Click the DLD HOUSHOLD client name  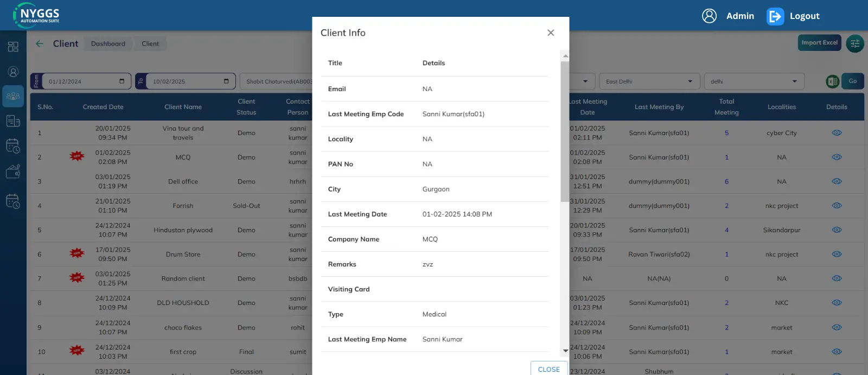183,303
